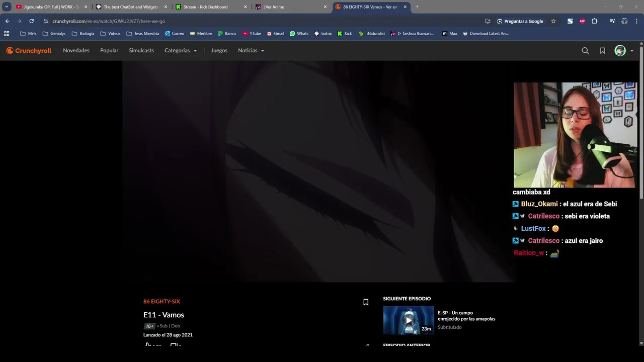
Task: Open Crunchyroll watchlist bookmark in header
Action: pos(603,51)
